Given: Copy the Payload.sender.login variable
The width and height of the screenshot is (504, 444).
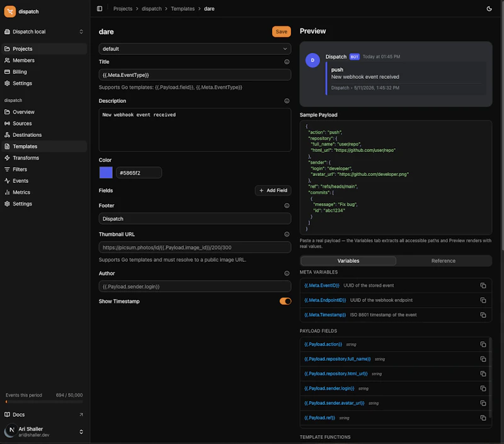Looking at the screenshot, I should pyautogui.click(x=483, y=389).
